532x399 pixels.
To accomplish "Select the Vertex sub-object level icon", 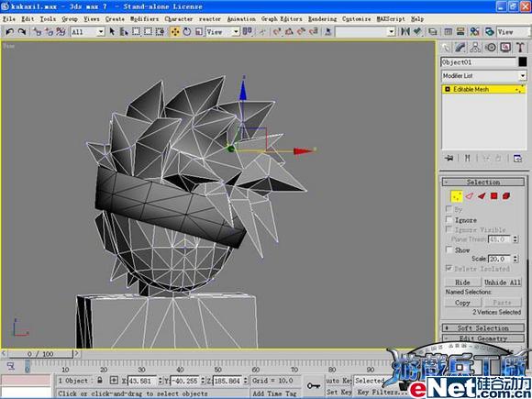I will (x=457, y=196).
